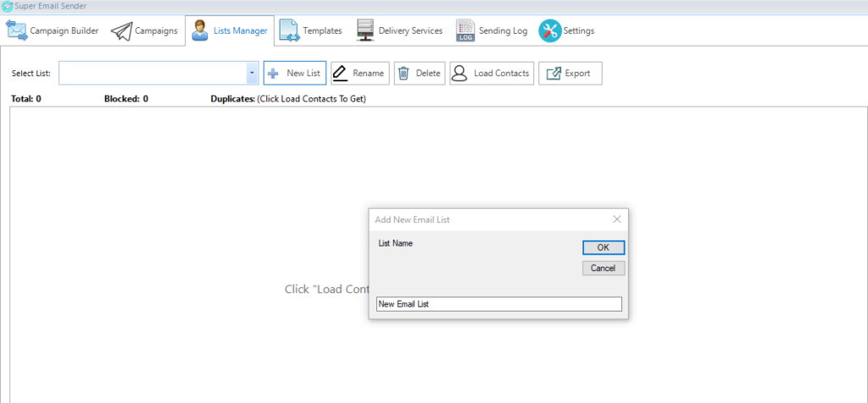Click the Templates document icon
The width and height of the screenshot is (868, 403).
pos(289,30)
